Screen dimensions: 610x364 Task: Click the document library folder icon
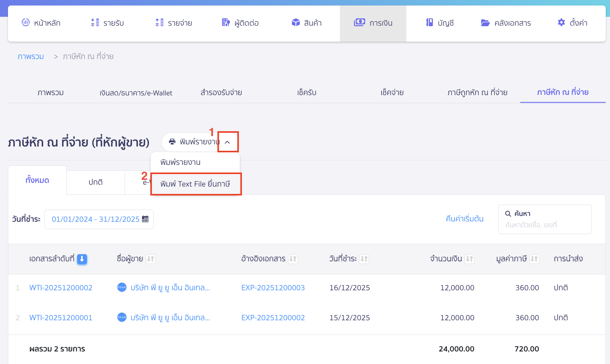click(485, 23)
